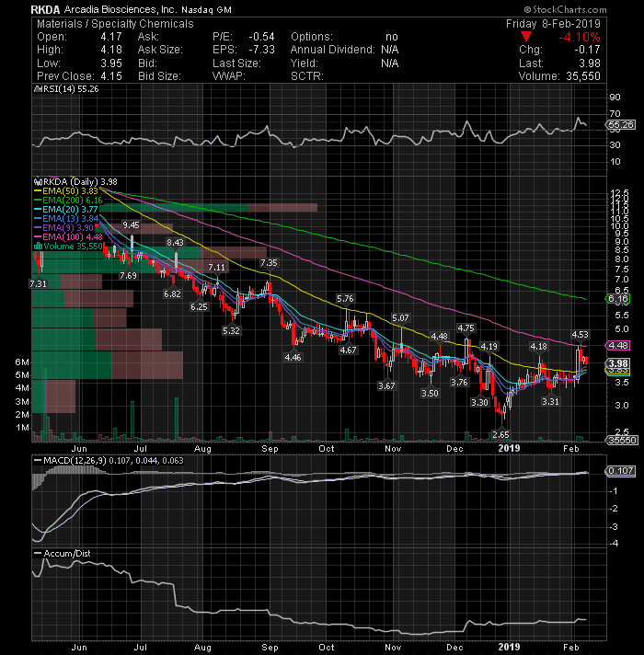Screen dimensions: 644x655
Task: Click the Open price 4.17
Action: click(111, 37)
